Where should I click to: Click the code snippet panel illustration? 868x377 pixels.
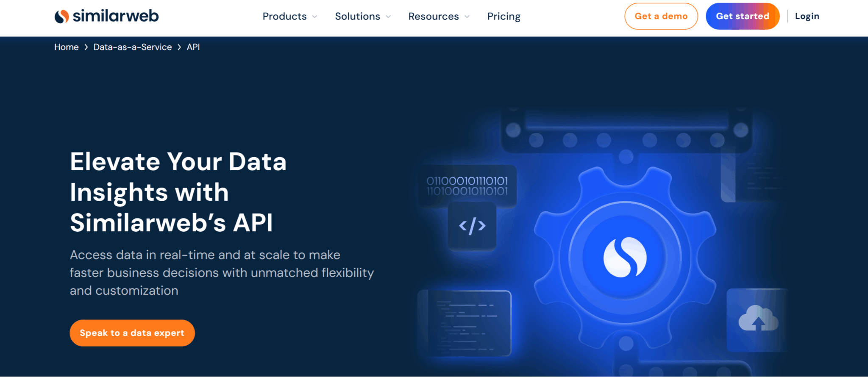pyautogui.click(x=465, y=323)
